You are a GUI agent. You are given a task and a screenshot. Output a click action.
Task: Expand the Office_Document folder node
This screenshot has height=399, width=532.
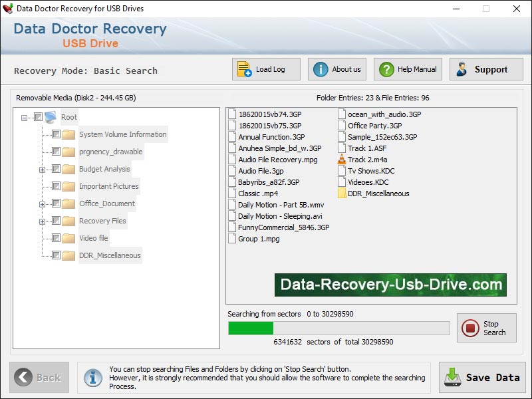click(x=42, y=204)
